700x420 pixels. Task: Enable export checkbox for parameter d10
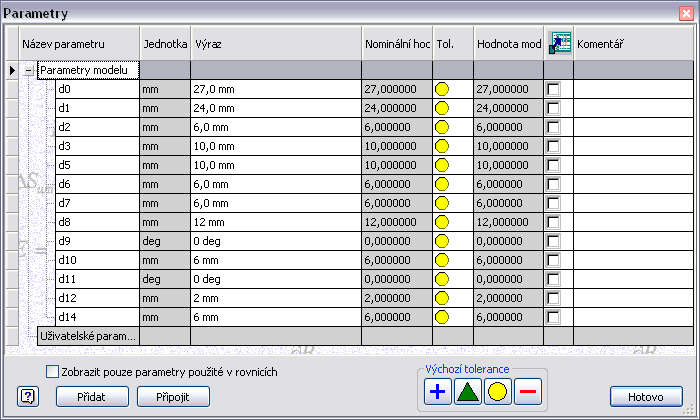(553, 260)
